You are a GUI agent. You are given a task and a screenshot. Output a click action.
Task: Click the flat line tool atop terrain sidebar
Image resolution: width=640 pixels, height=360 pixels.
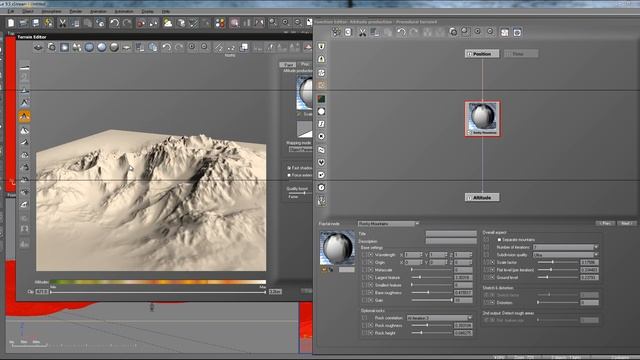pos(24,67)
